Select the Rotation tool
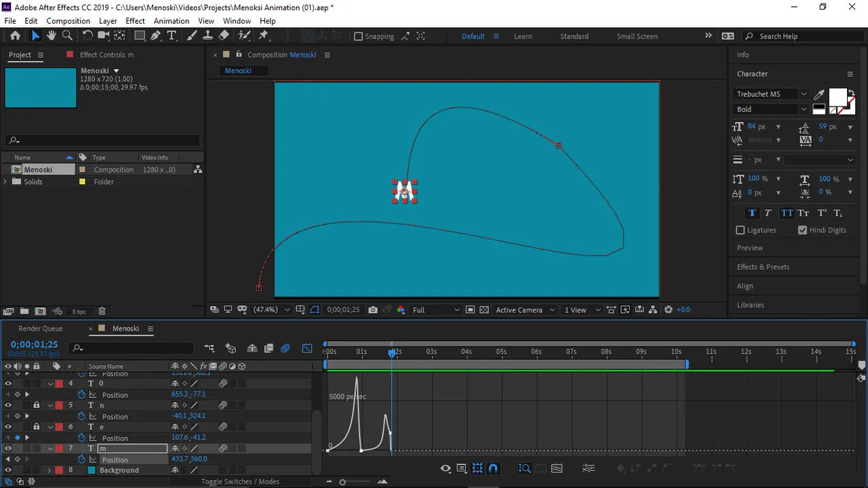 tap(87, 36)
